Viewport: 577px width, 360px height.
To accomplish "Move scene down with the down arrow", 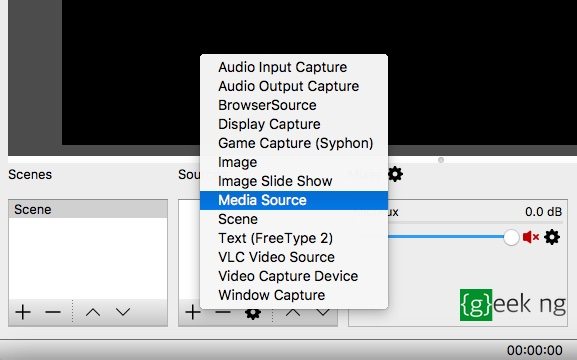I will pos(123,312).
